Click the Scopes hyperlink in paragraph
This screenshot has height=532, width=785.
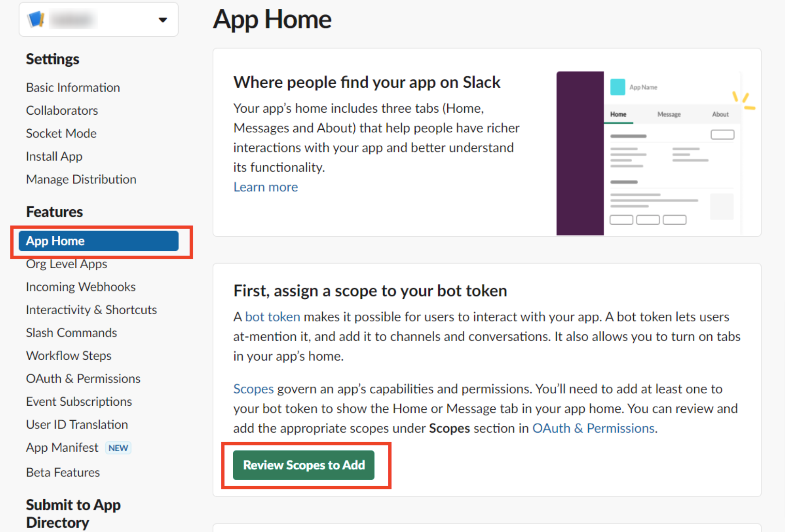click(x=253, y=389)
